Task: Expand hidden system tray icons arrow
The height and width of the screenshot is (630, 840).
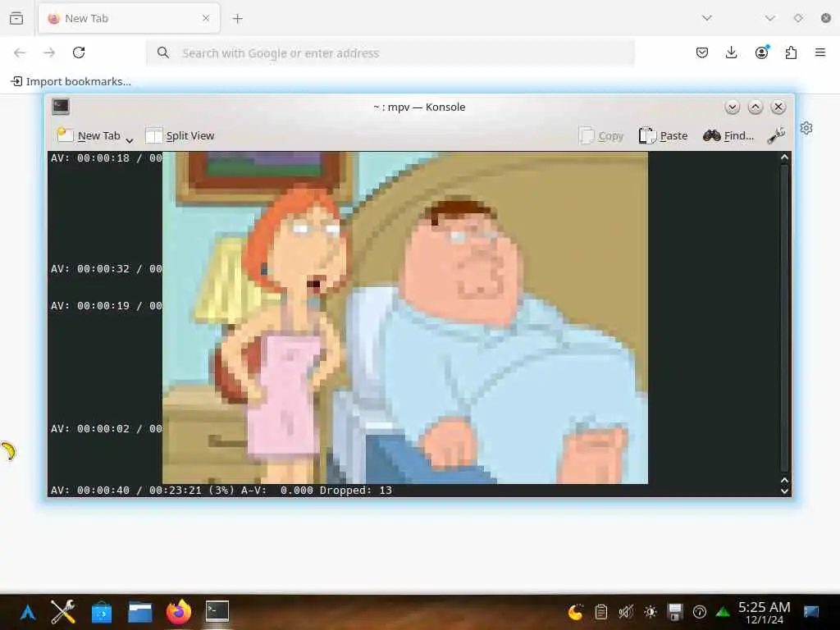Action: [724, 612]
